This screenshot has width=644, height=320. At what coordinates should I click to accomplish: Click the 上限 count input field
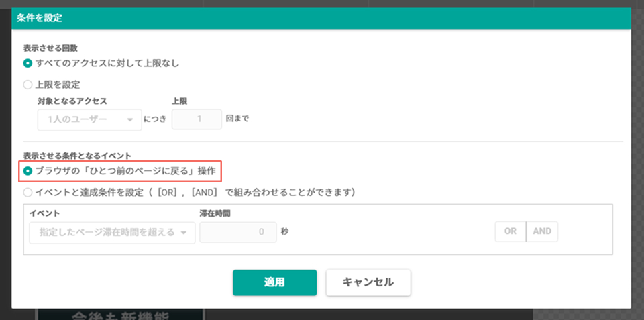tap(197, 119)
